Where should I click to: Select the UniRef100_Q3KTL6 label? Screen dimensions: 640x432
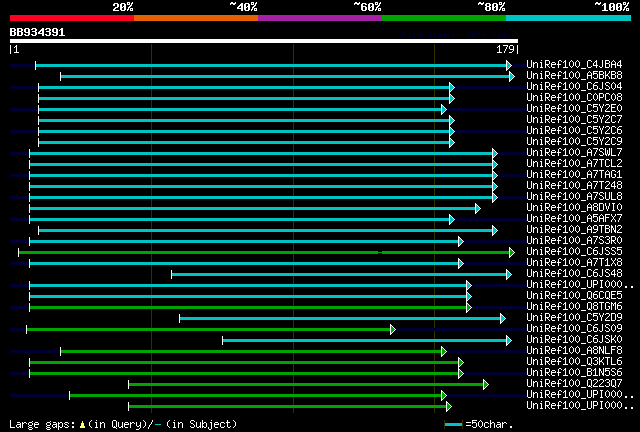point(574,362)
